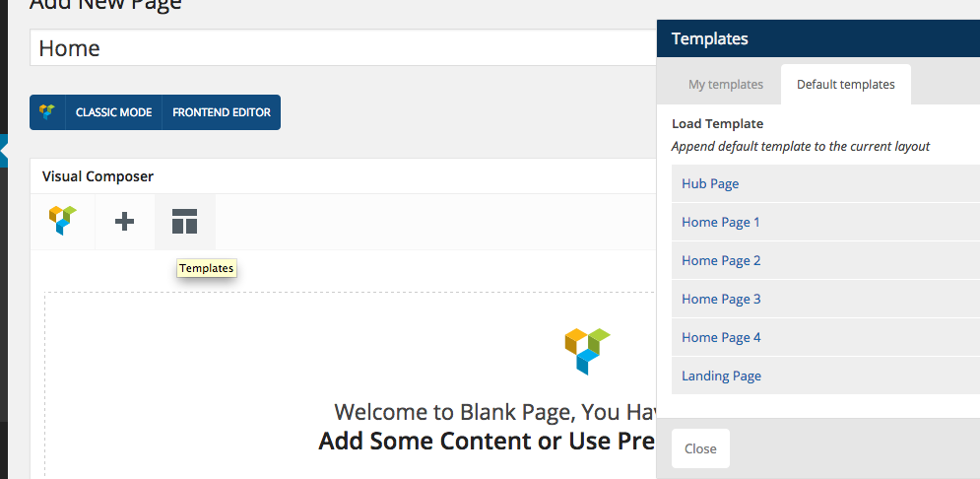Click the page title field containing Home
The height and width of the screenshot is (479, 980).
click(x=343, y=47)
